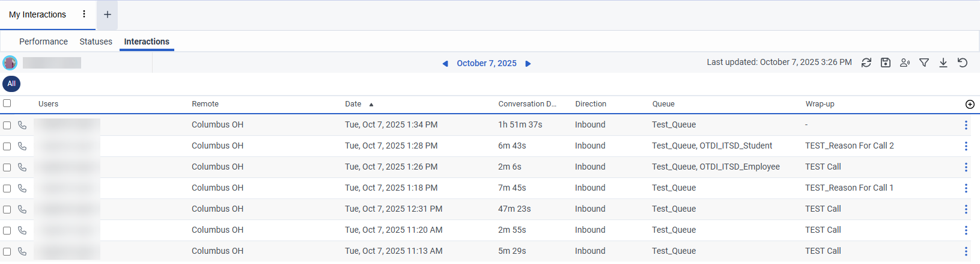The height and width of the screenshot is (264, 980).
Task: Open the funnel filter icon
Action: point(924,63)
